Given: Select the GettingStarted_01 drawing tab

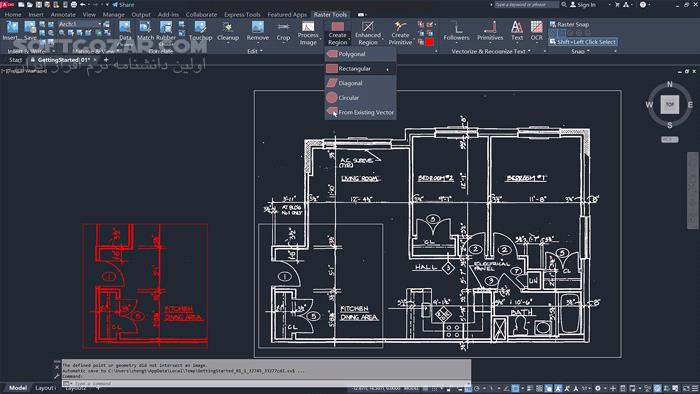Looking at the screenshot, I should 64,60.
